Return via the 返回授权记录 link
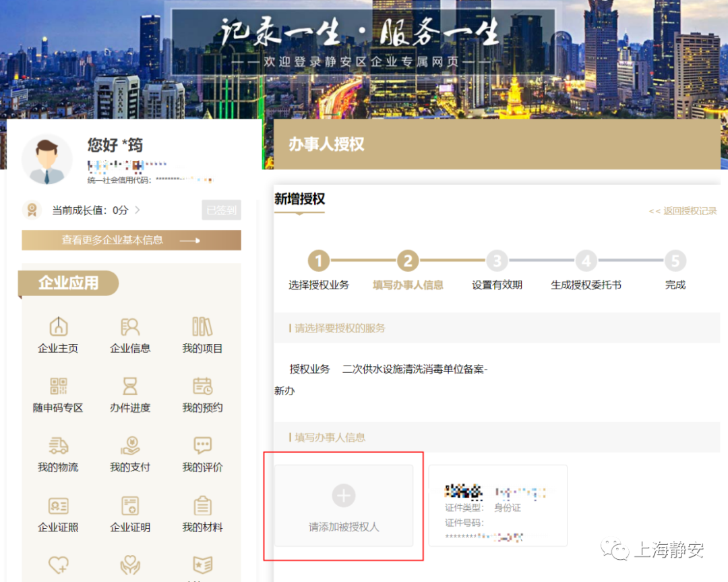The image size is (728, 582). [681, 210]
